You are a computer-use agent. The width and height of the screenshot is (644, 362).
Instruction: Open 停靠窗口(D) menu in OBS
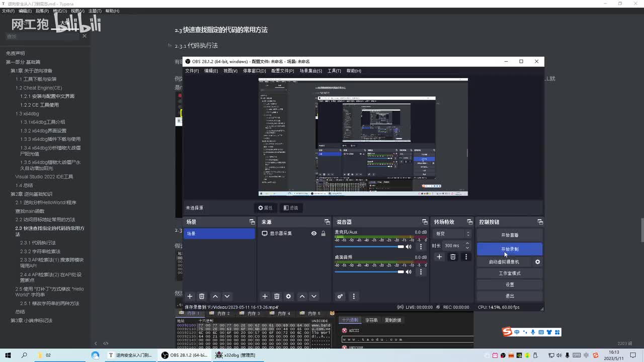254,71
